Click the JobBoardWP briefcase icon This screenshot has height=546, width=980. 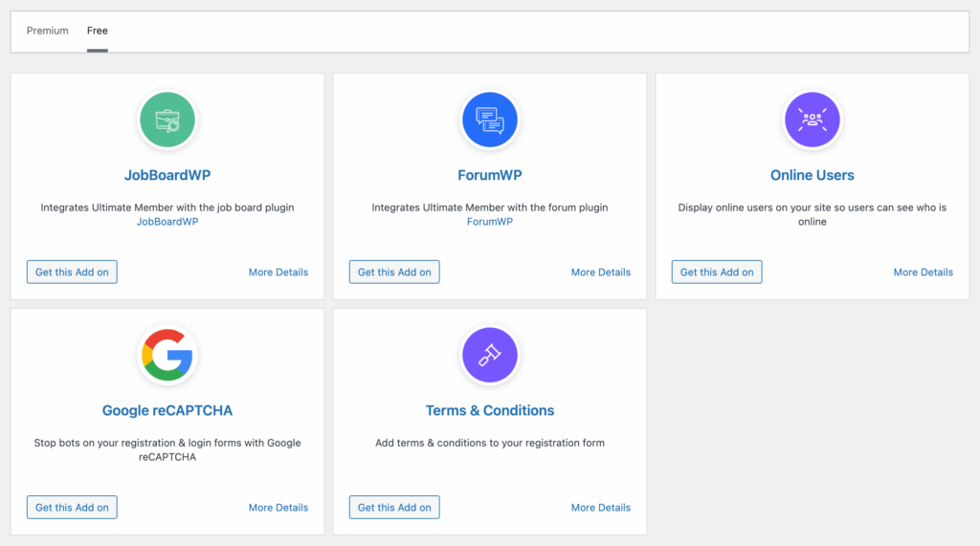(x=167, y=120)
